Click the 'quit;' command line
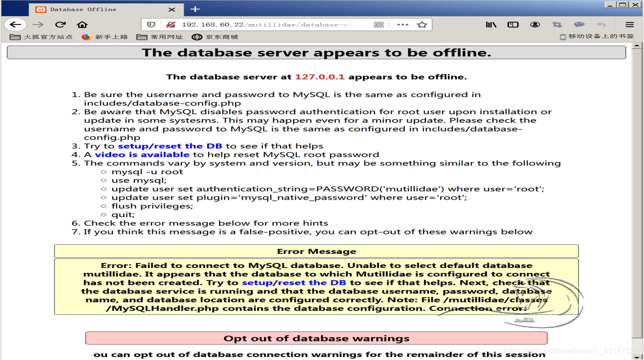 coord(123,215)
